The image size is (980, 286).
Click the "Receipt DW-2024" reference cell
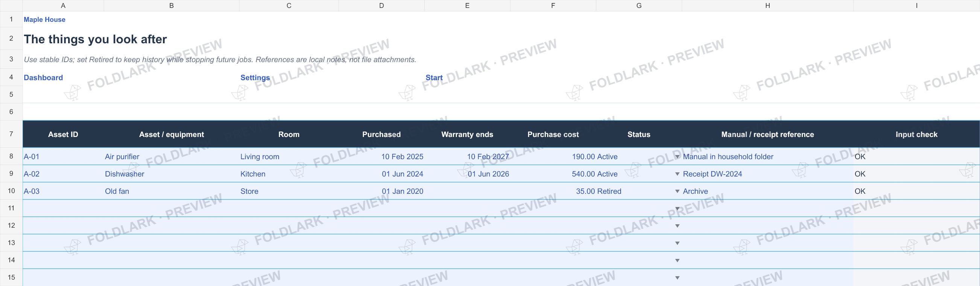click(x=768, y=174)
